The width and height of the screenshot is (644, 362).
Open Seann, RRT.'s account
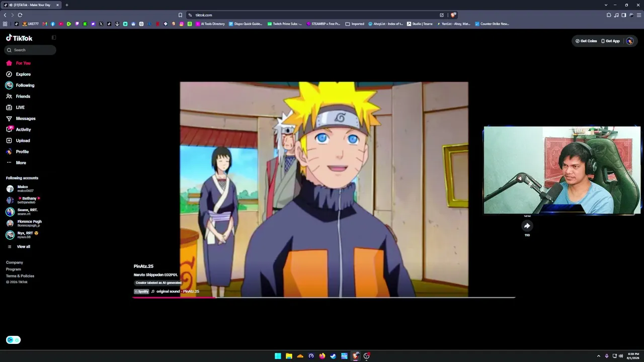22,211
